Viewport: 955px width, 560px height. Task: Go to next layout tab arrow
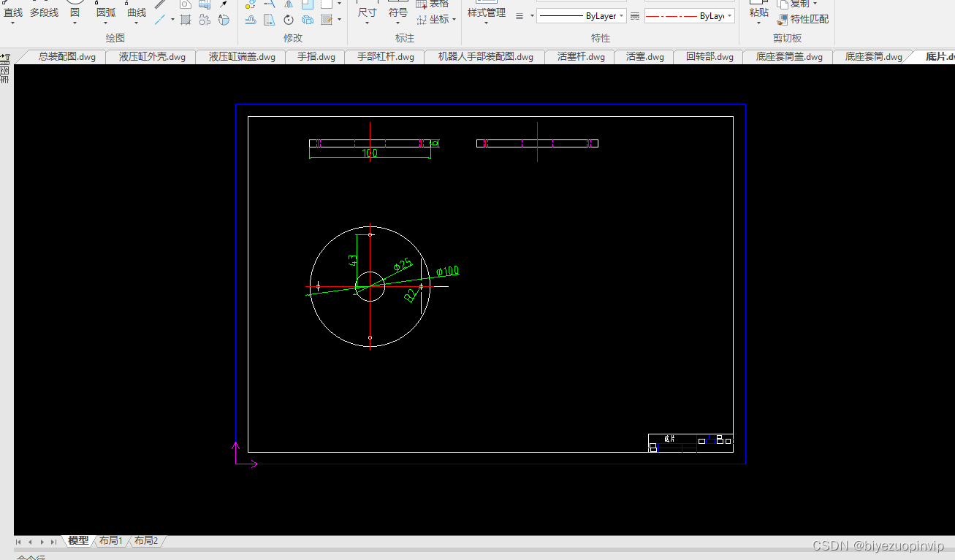click(x=42, y=542)
